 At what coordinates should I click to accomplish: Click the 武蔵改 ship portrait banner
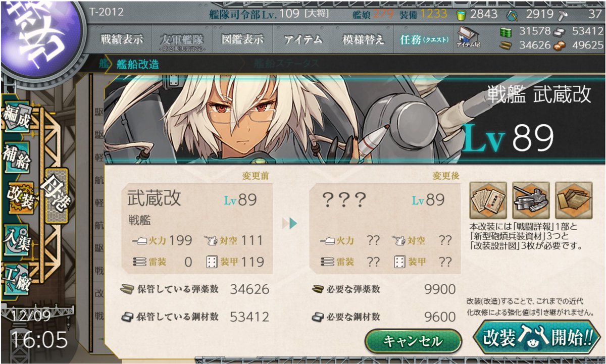click(x=353, y=119)
